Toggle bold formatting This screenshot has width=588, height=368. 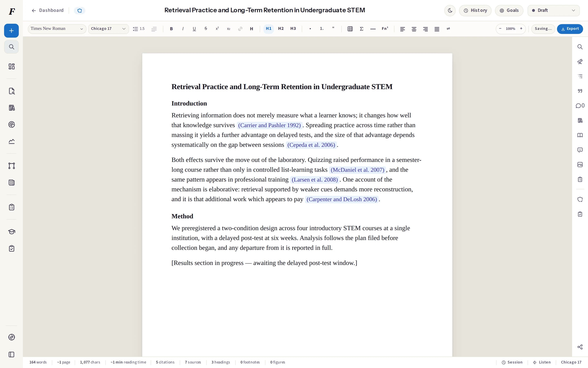[x=171, y=29]
